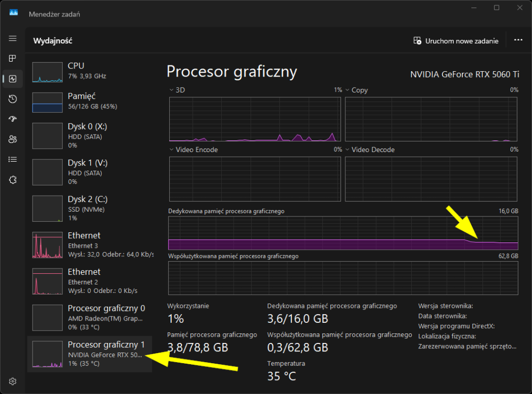Screen dimensions: 532x394
Task: Expand the Copy graph dropdown
Action: click(347, 90)
